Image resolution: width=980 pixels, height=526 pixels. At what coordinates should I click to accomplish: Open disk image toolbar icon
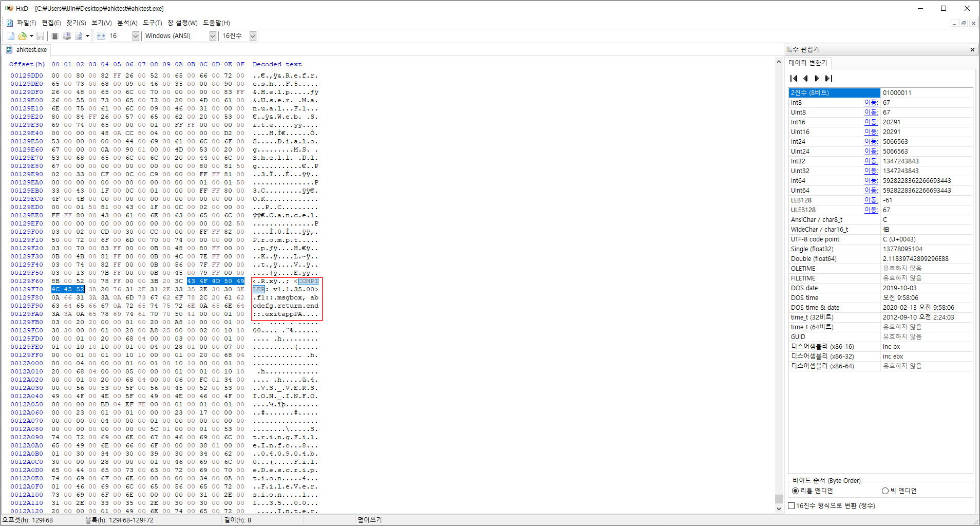[x=79, y=36]
